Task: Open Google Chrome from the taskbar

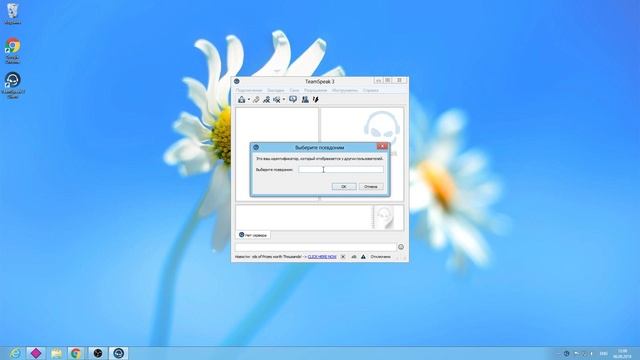Action: click(x=76, y=353)
